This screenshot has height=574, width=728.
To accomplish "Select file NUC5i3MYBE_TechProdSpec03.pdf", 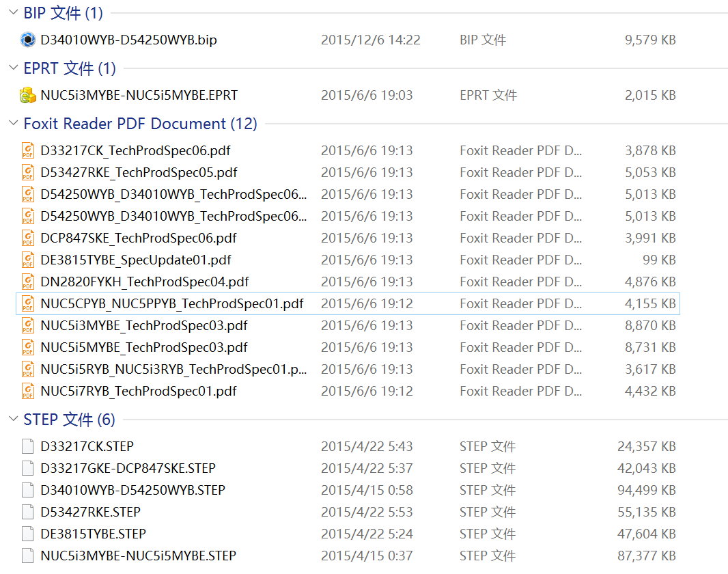I will pos(143,325).
